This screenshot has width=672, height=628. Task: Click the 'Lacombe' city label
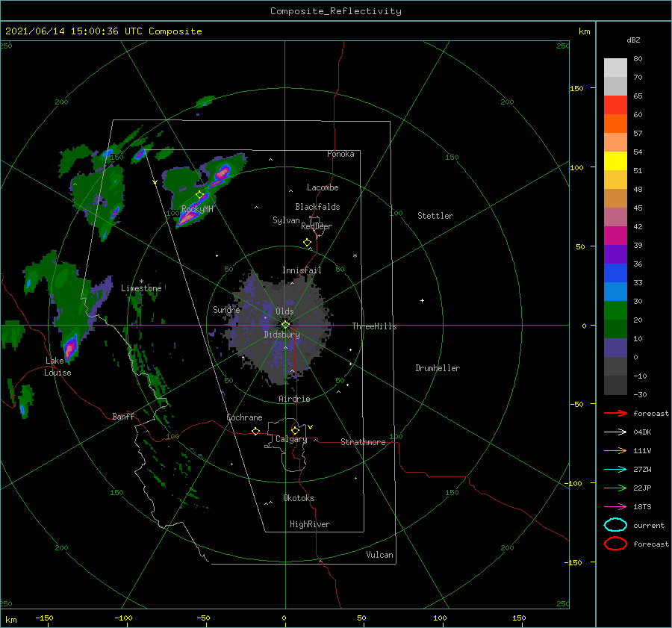point(323,187)
